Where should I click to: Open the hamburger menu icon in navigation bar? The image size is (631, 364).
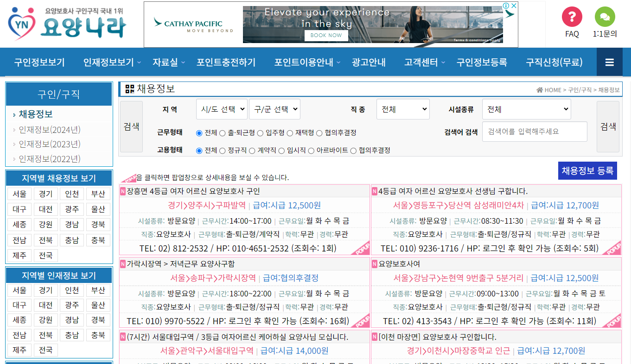click(x=610, y=63)
